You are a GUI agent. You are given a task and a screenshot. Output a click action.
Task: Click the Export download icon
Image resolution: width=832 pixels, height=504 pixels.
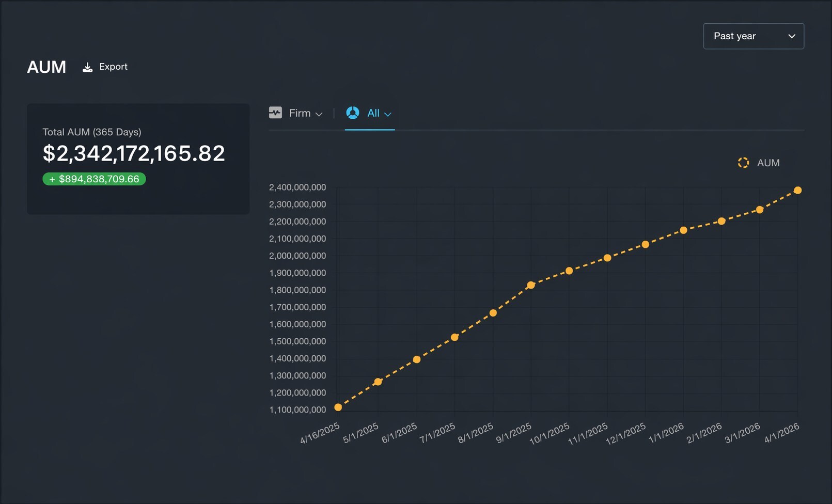click(88, 67)
